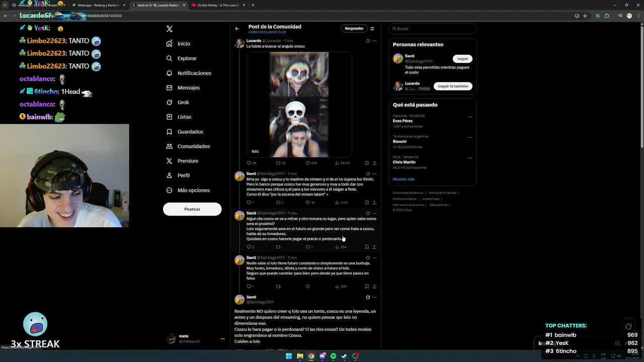644x362 pixels.
Task: Click Seguir tú también for Lucardo
Action: click(453, 86)
